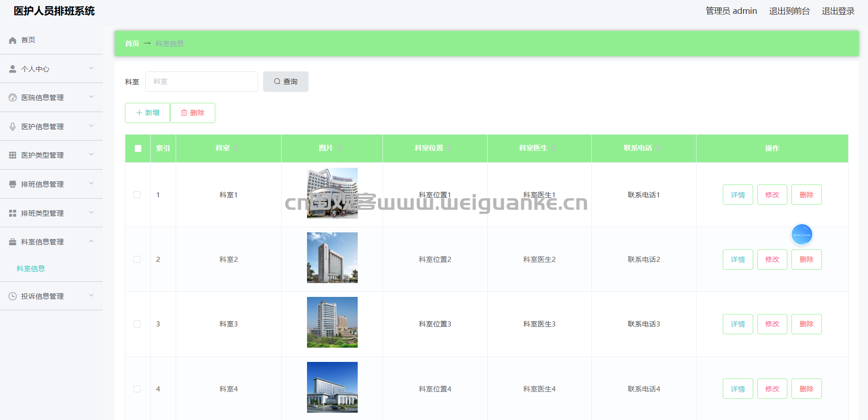Click the 联系电话3 table cell
The image size is (868, 420).
644,324
